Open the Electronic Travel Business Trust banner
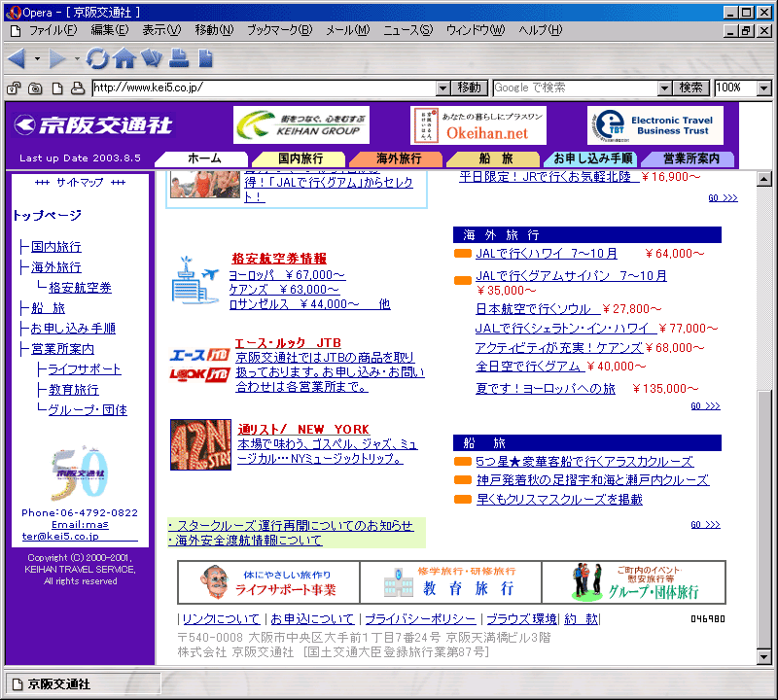Viewport: 778px width, 700px height. point(654,125)
